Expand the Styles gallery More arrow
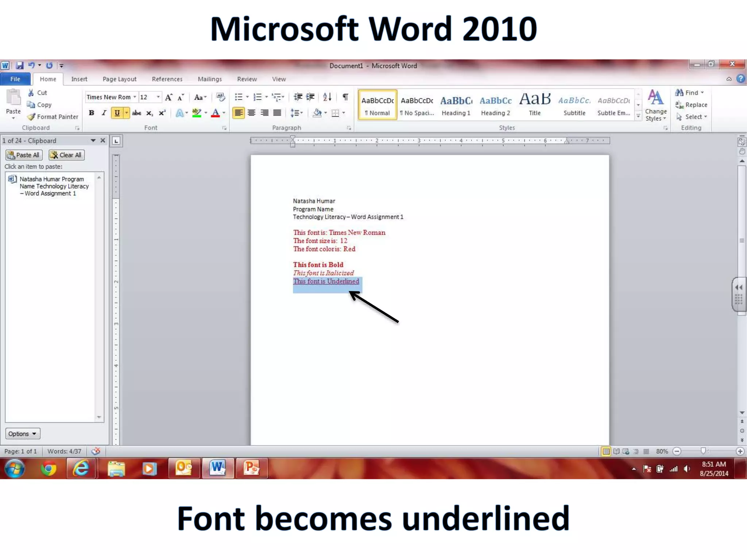 [638, 116]
